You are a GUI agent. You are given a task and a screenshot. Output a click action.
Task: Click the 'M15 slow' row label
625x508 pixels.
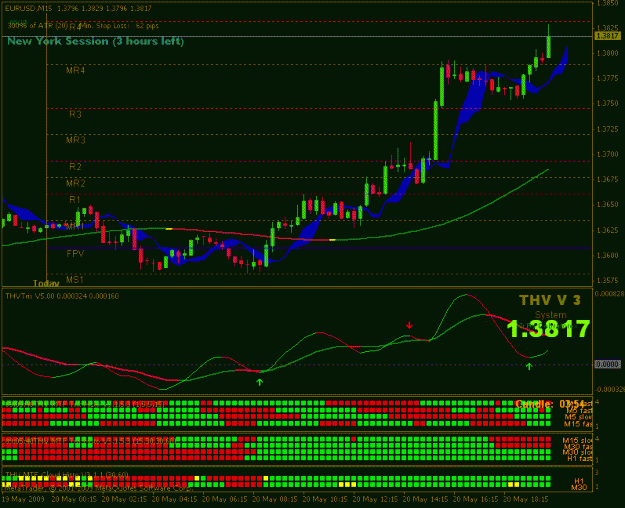(x=577, y=440)
